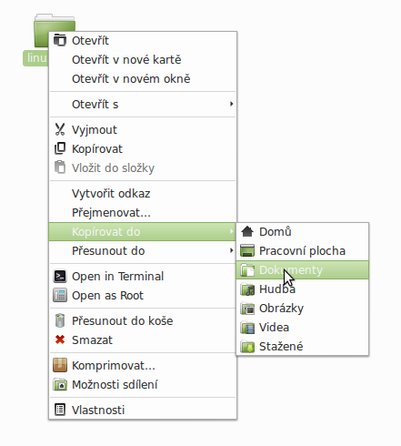The height and width of the screenshot is (446, 401).
Task: Click the scissors icon next to Vyjmout
Action: 60,130
